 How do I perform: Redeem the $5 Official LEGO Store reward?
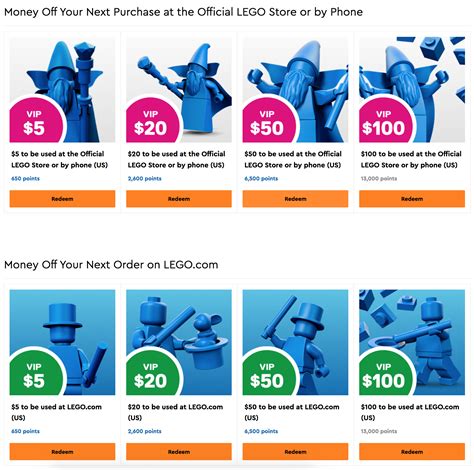click(x=62, y=199)
